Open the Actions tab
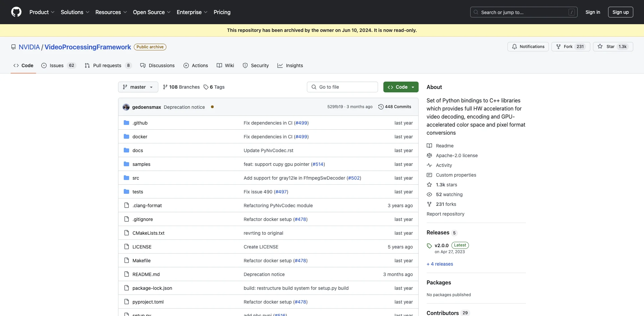The image size is (644, 316). (x=196, y=65)
